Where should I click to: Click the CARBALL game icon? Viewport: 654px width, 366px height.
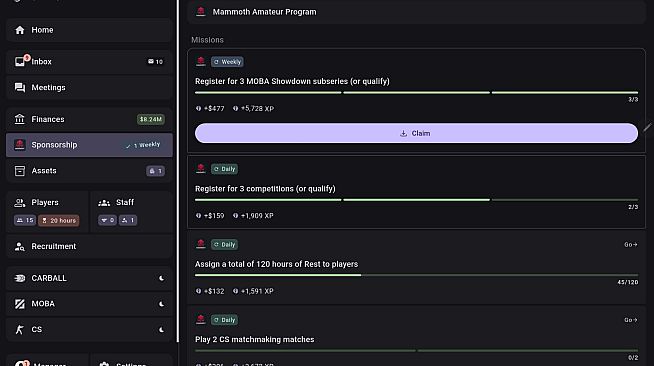(20, 278)
